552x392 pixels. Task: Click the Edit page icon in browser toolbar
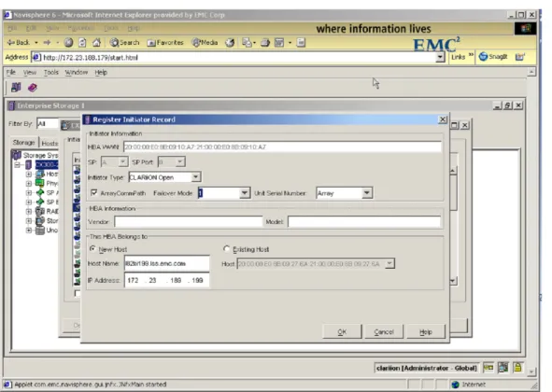[x=279, y=43]
